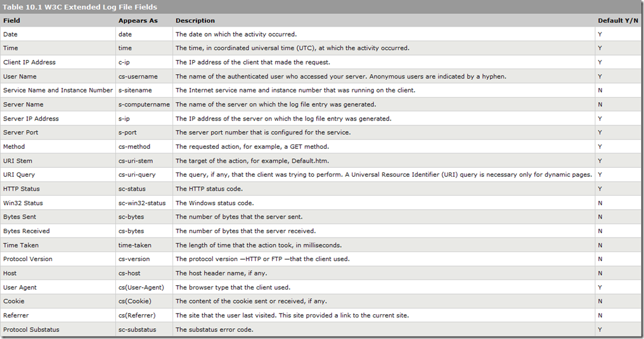Select the 'cs-bytes' cell
The width and height of the screenshot is (644, 339).
pos(144,231)
